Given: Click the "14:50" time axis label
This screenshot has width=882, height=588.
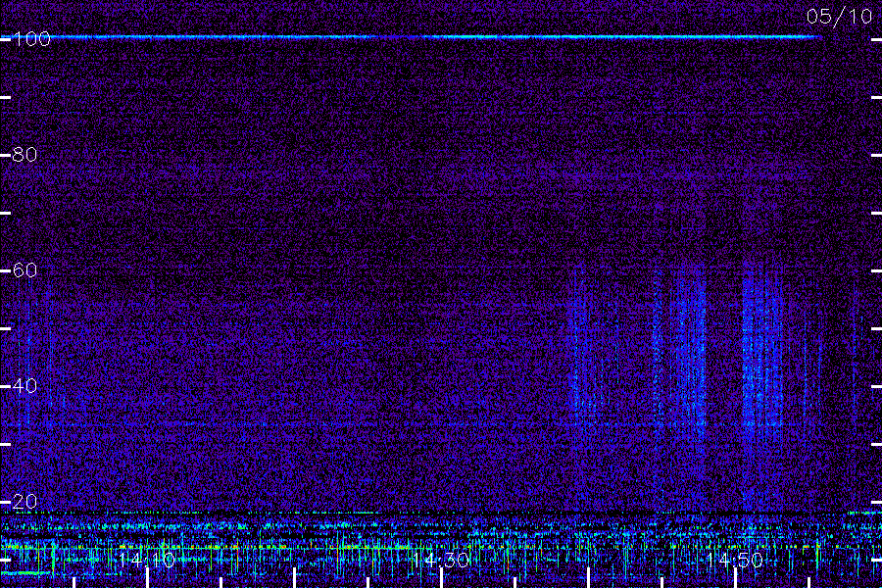Looking at the screenshot, I should (x=735, y=560).
